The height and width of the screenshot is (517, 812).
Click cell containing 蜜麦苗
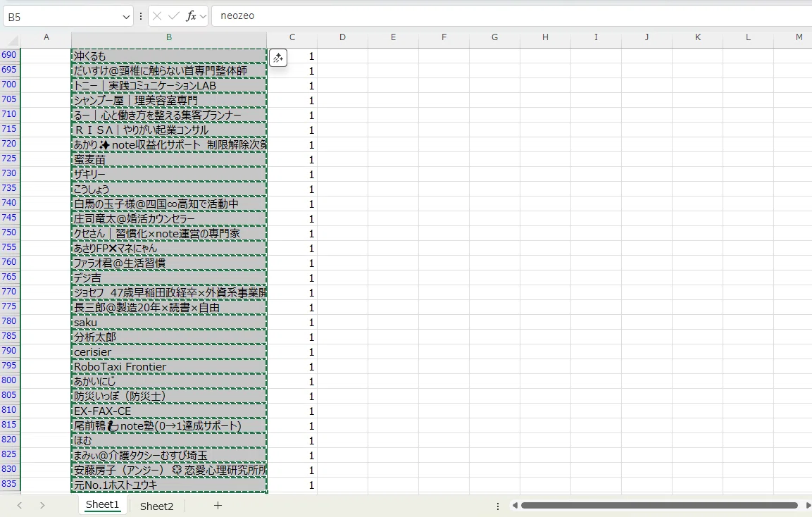click(x=169, y=160)
